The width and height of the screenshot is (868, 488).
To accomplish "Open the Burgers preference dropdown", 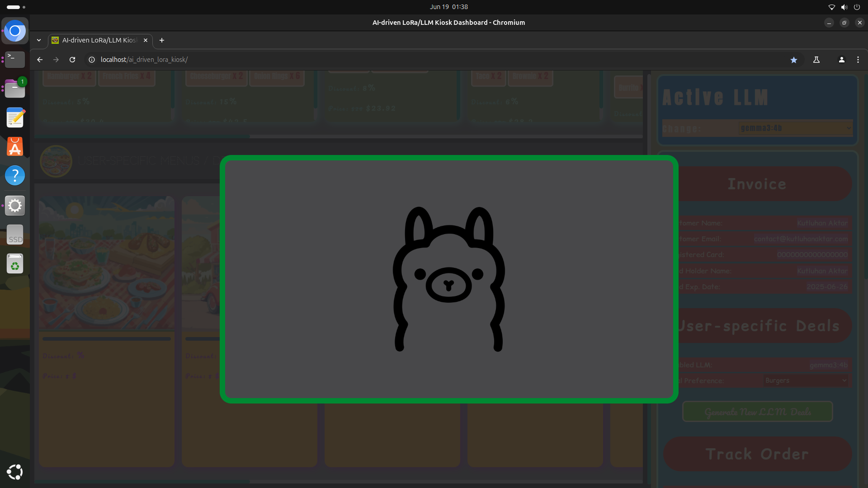I will pyautogui.click(x=806, y=380).
